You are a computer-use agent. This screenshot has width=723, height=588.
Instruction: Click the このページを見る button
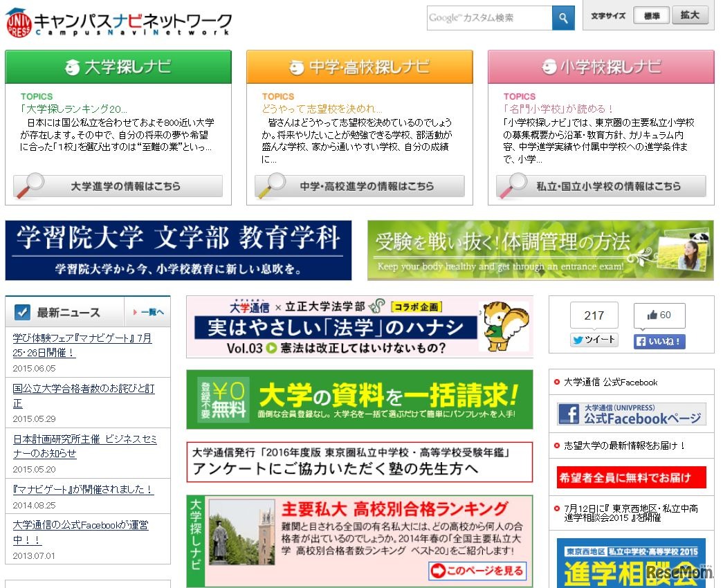pyautogui.click(x=477, y=571)
